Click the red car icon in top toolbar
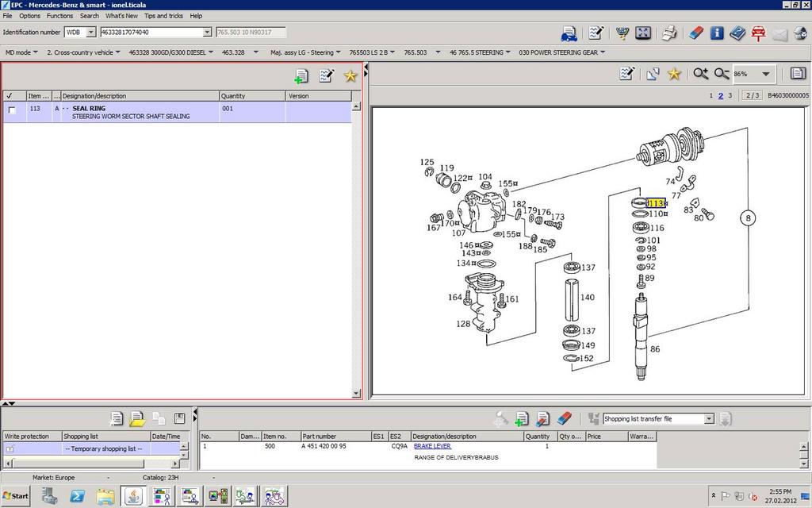Image resolution: width=812 pixels, height=508 pixels. [x=758, y=33]
